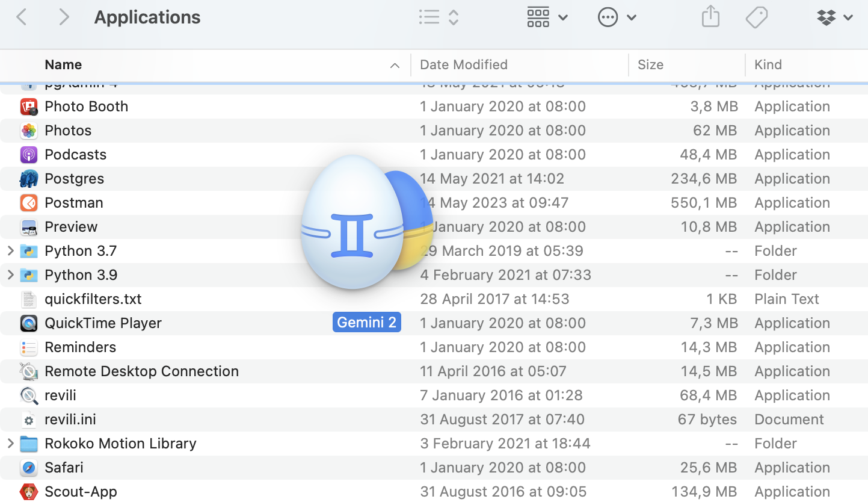The width and height of the screenshot is (868, 502).
Task: Expand the Python 3.7 folder
Action: coord(10,251)
